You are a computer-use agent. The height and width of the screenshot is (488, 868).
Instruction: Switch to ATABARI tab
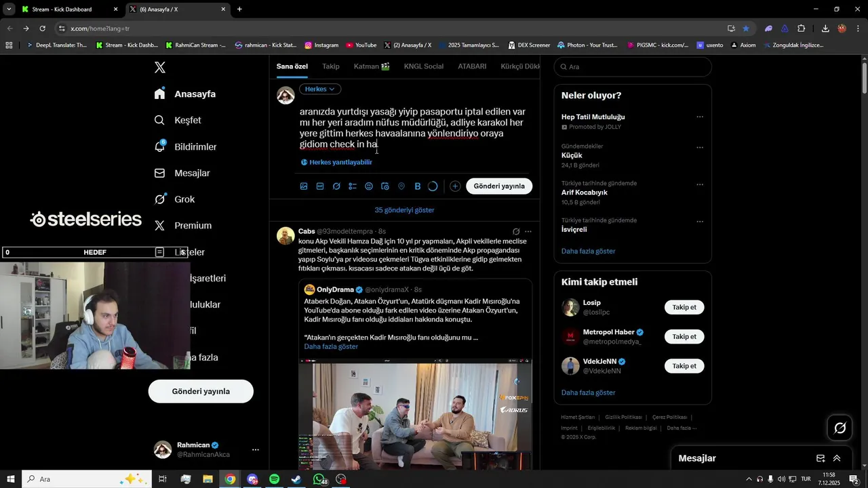tap(472, 66)
